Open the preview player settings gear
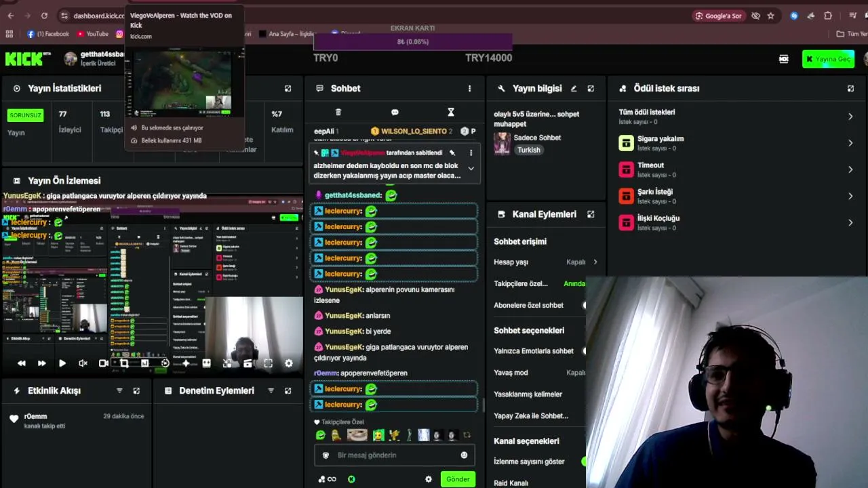The height and width of the screenshot is (488, 868). (289, 363)
